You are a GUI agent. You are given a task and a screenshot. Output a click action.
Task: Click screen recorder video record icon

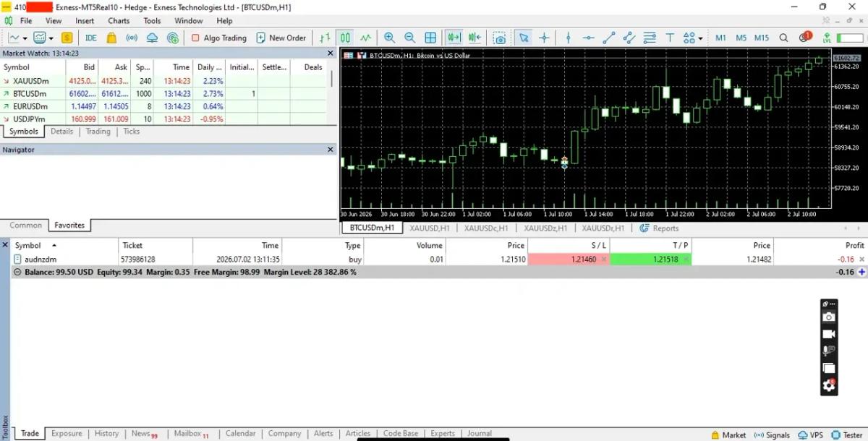point(829,334)
